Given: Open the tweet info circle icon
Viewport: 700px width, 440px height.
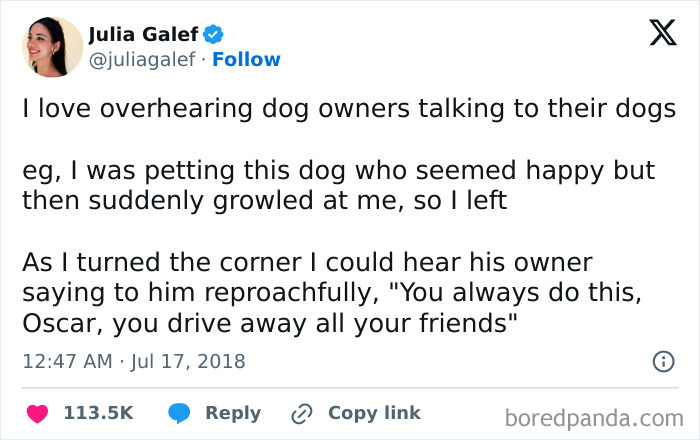Looking at the screenshot, I should (663, 361).
